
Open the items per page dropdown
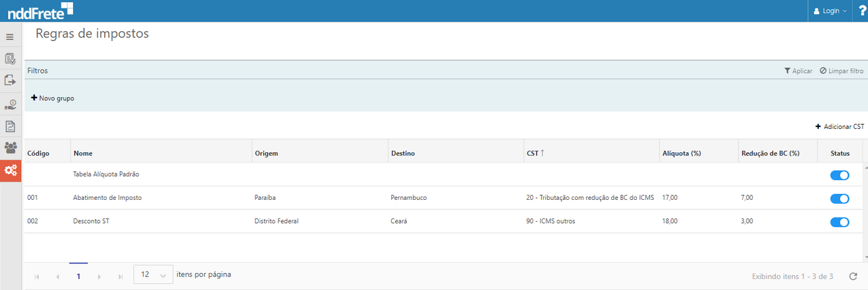click(x=153, y=275)
